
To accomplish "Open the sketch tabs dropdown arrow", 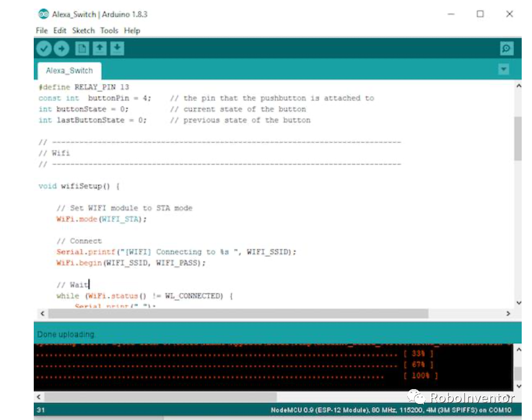I will click(x=503, y=69).
